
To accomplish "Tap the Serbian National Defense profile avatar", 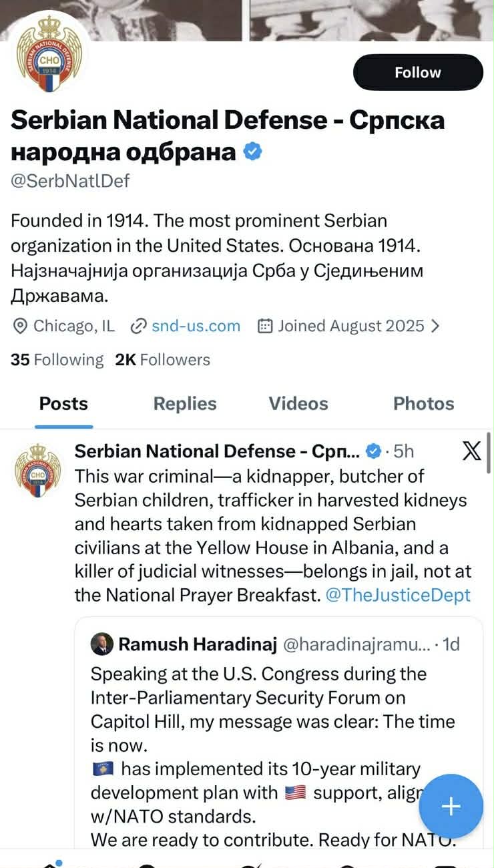I will 49,53.
